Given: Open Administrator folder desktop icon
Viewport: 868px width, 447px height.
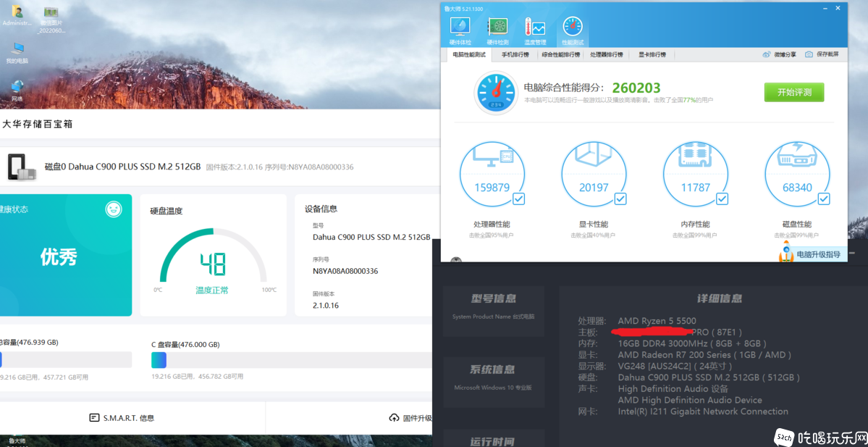Looking at the screenshot, I should (17, 15).
